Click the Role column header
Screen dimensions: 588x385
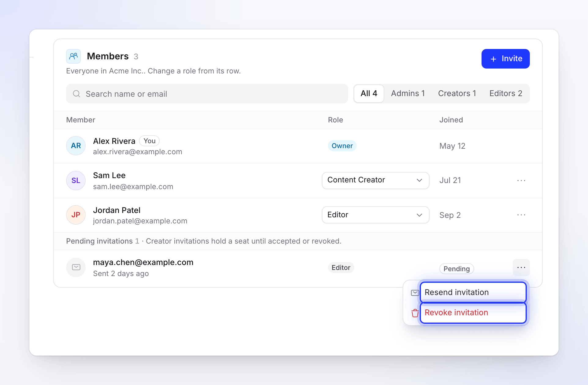pos(335,120)
